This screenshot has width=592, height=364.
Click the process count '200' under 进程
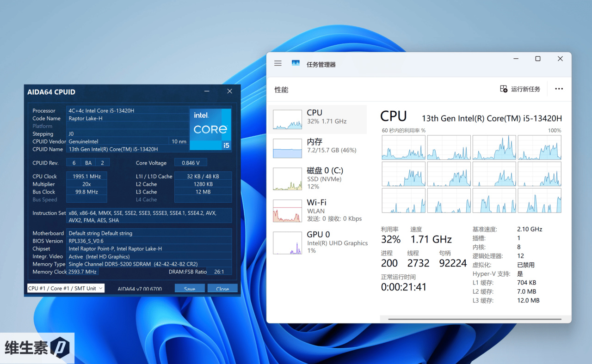tap(389, 263)
